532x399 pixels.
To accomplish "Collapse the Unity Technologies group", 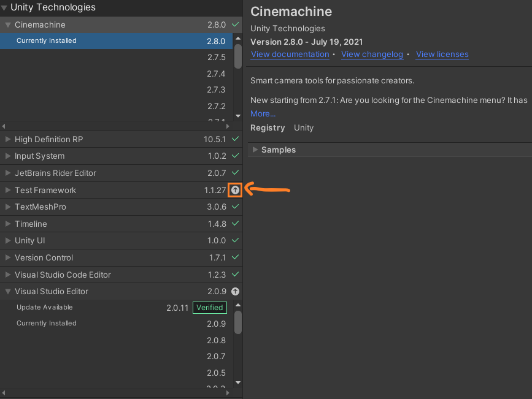I will [x=5, y=8].
